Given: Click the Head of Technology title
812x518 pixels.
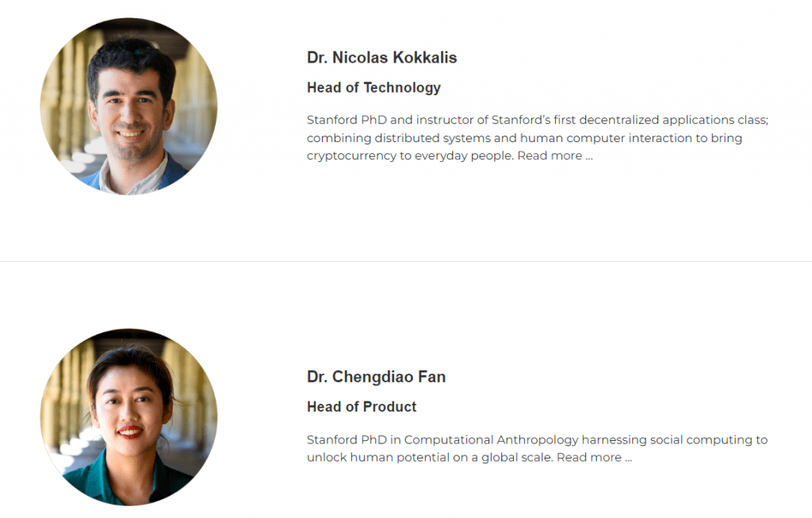Looking at the screenshot, I should click(373, 87).
